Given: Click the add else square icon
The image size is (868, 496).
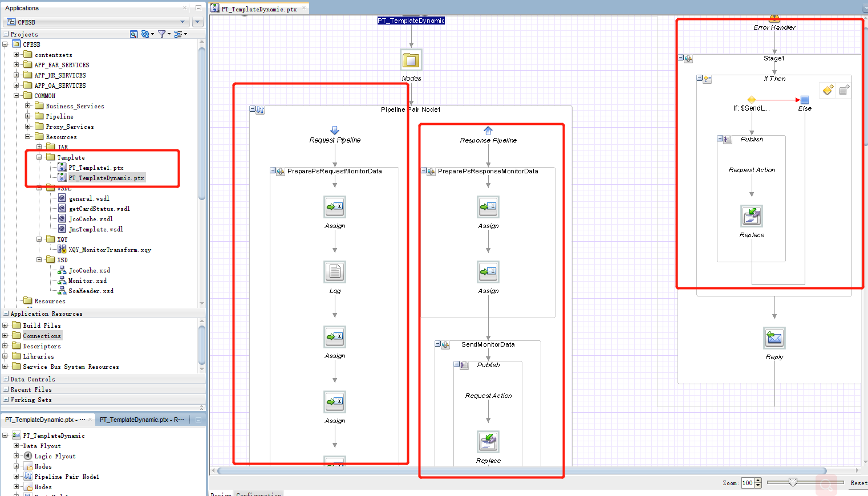Looking at the screenshot, I should [x=844, y=90].
